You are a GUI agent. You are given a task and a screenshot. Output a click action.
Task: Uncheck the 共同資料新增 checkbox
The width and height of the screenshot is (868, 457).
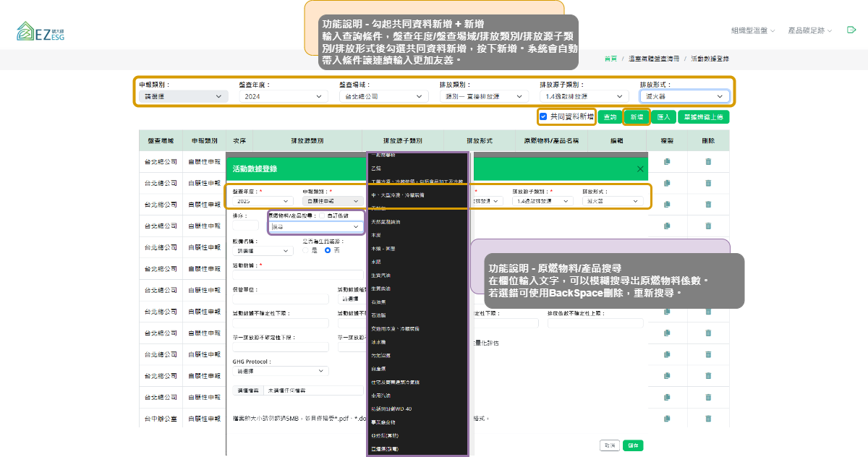[x=543, y=116]
